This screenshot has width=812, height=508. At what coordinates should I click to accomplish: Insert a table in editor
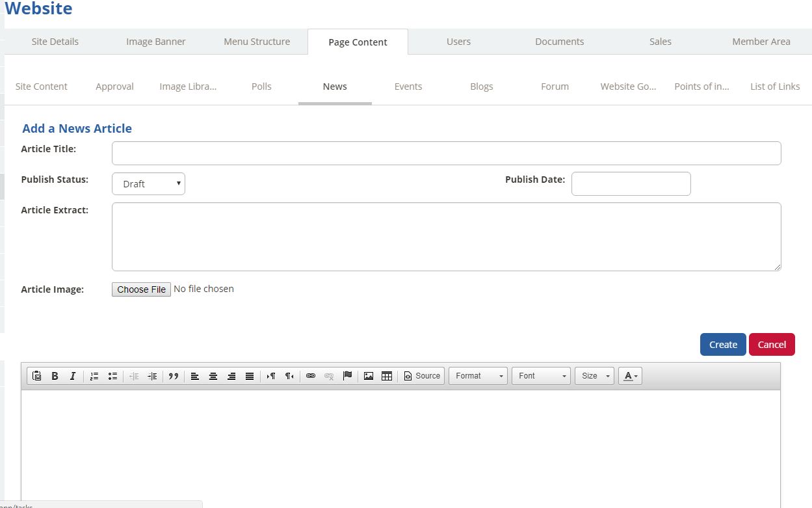[x=387, y=376]
